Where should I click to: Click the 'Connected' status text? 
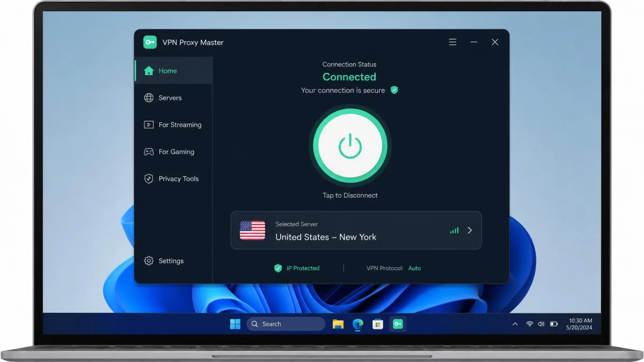click(x=349, y=77)
